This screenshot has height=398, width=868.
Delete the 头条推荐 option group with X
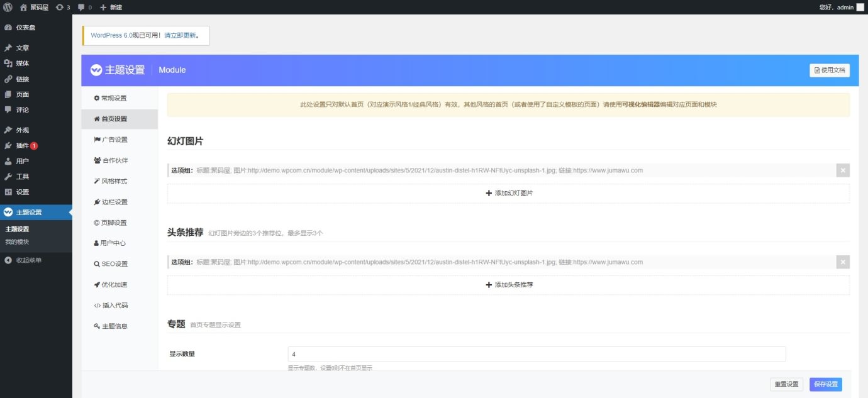pos(843,262)
